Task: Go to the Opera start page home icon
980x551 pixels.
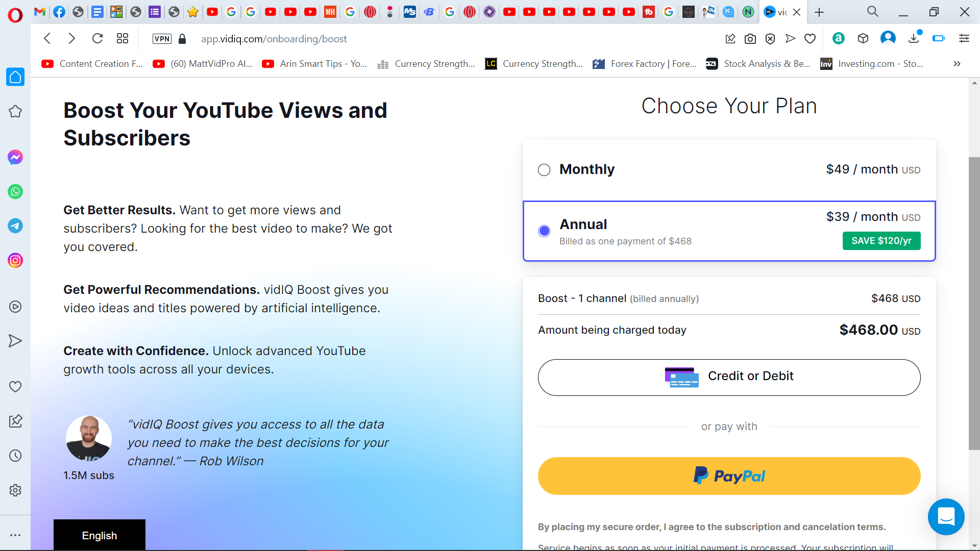Action: coord(15,77)
